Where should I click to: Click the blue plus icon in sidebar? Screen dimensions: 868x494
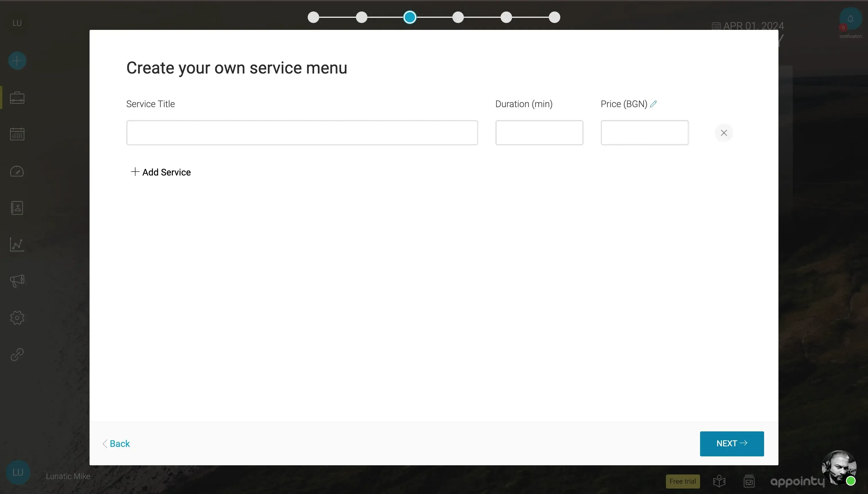point(17,61)
